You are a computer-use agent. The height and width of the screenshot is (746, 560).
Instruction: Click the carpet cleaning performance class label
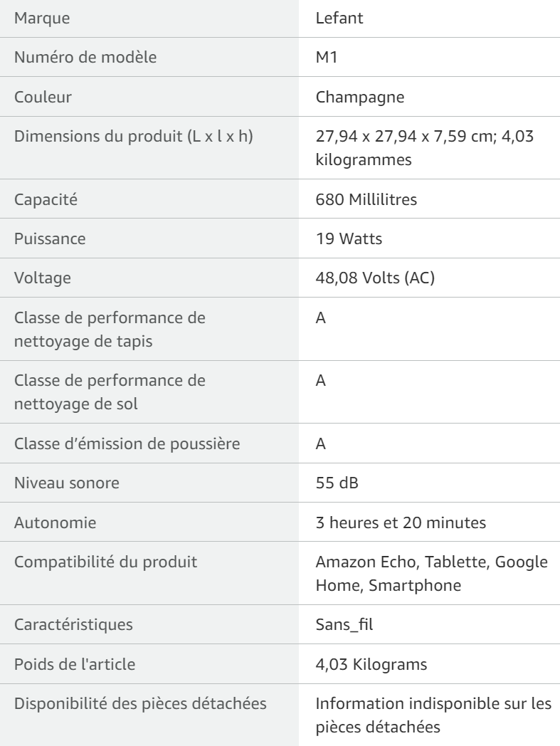tap(110, 330)
